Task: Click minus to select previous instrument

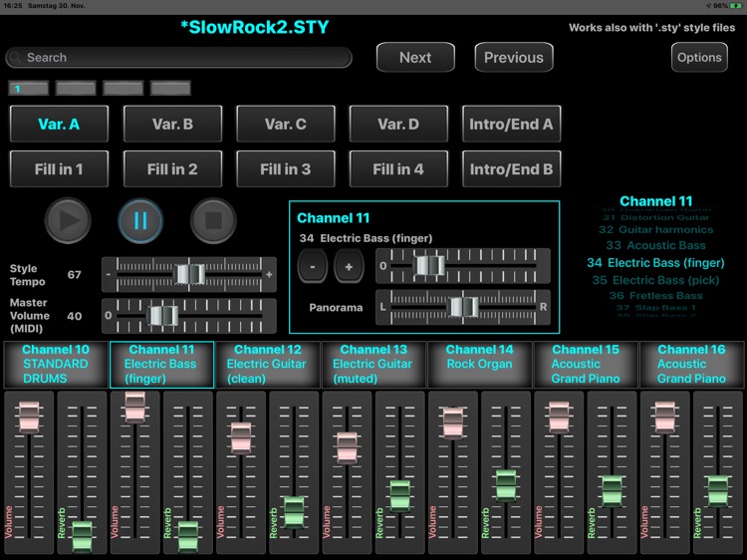Action: coord(313,266)
